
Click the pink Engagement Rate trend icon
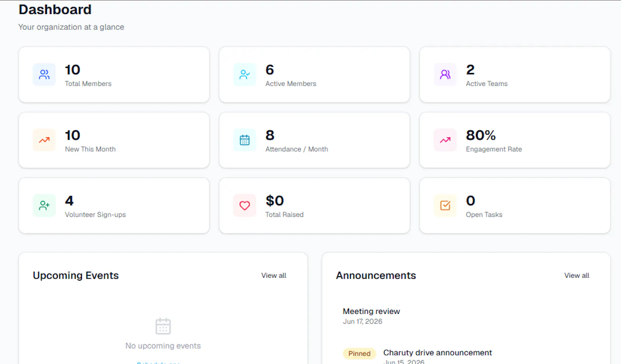[x=445, y=140]
